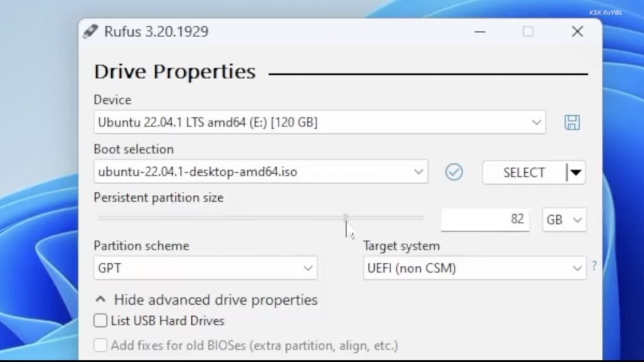Click the persistent size field showing 82

click(x=485, y=220)
